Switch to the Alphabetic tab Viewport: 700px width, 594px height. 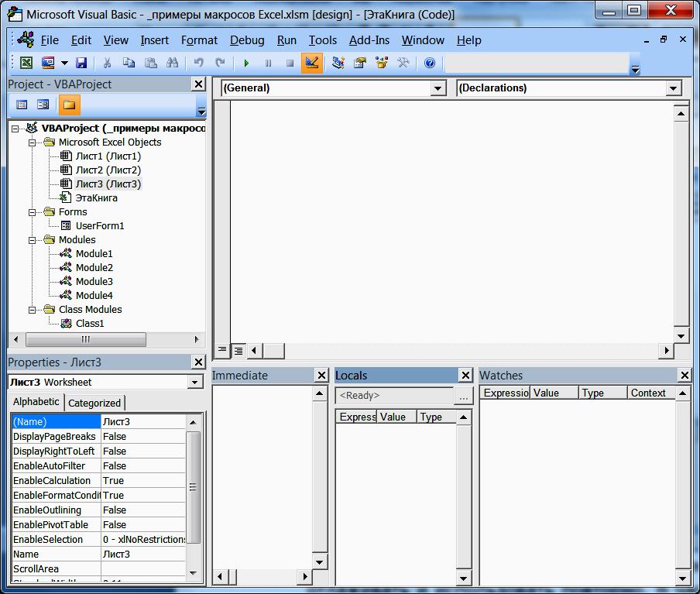tap(36, 402)
